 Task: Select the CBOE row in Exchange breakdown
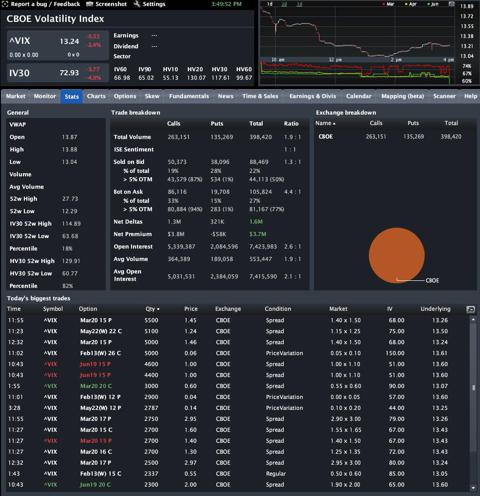click(x=394, y=137)
